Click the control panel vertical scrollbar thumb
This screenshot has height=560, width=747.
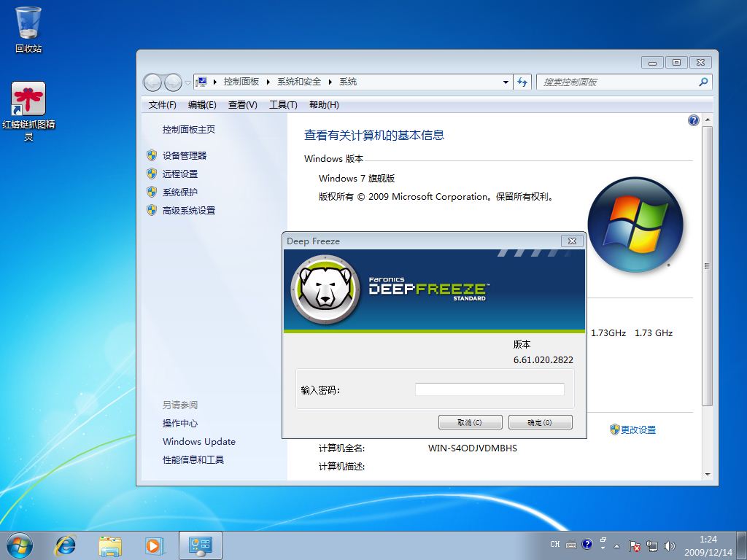[x=707, y=266]
